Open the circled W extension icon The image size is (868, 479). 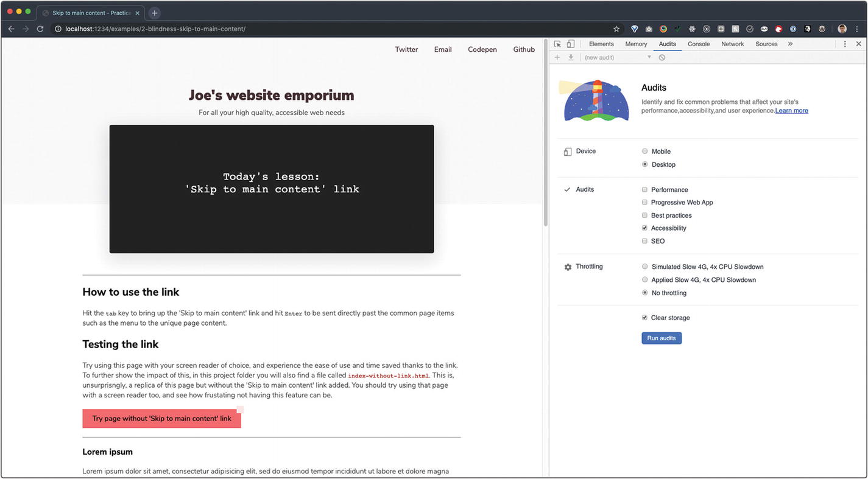coord(822,29)
